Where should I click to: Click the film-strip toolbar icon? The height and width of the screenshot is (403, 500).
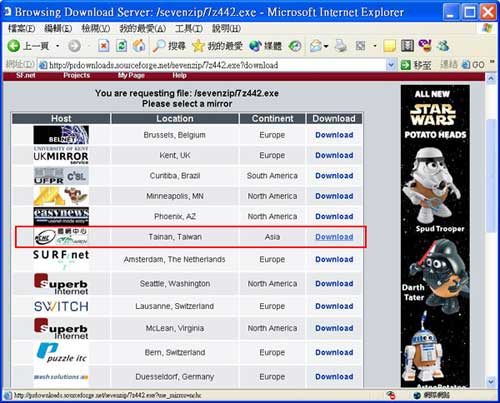407,46
